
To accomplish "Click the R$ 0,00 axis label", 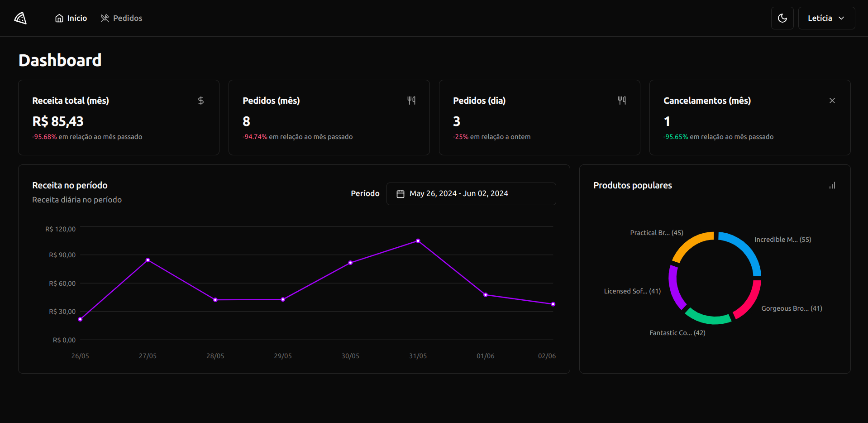I will [64, 340].
